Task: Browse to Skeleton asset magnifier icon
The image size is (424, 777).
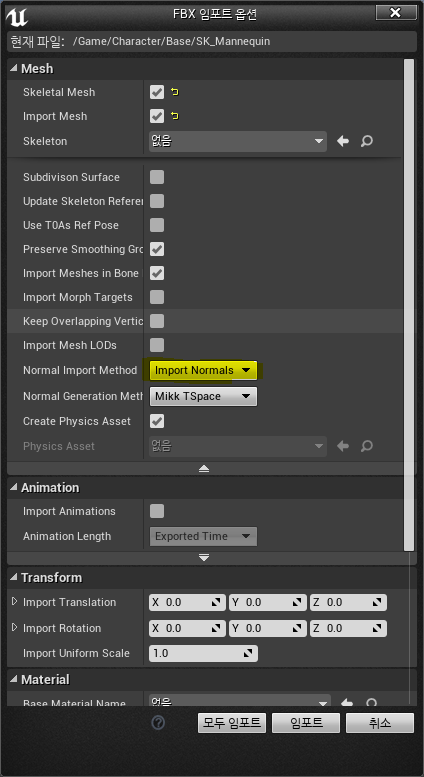Action: 367,141
